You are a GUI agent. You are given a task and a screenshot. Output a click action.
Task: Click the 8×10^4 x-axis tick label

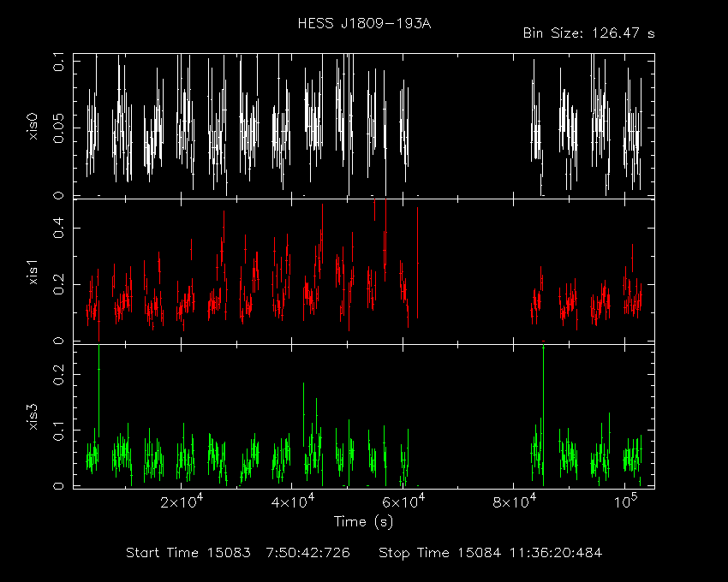pyautogui.click(x=515, y=502)
